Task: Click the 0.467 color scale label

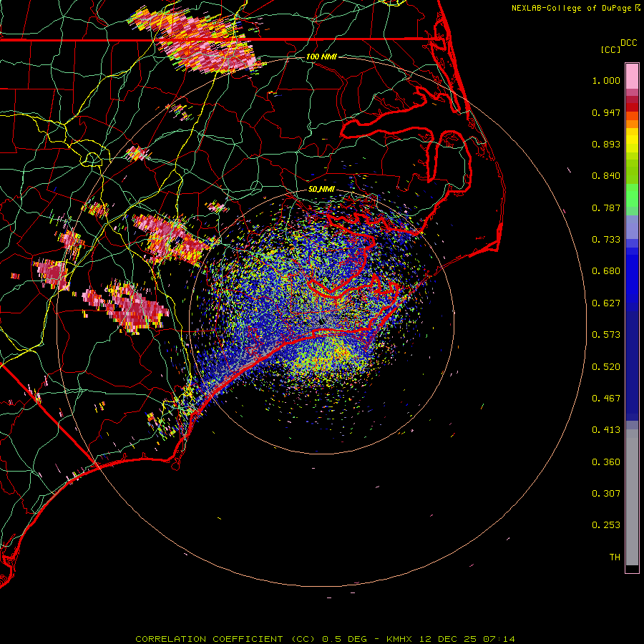Action: (x=606, y=399)
